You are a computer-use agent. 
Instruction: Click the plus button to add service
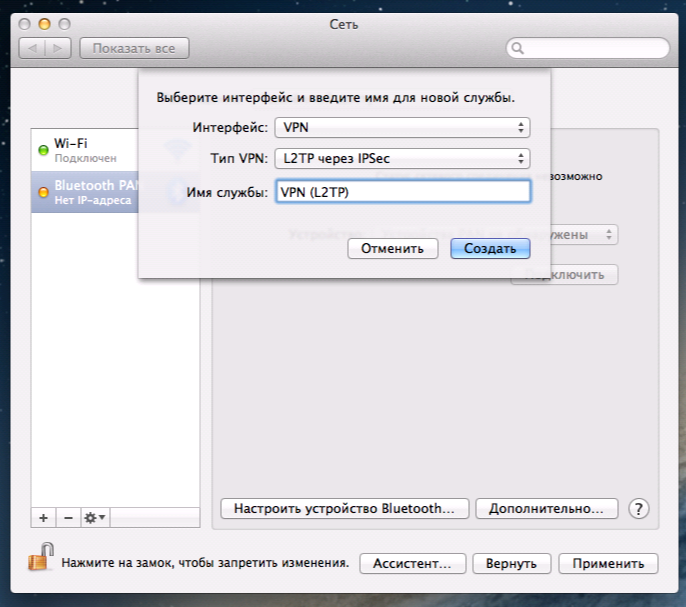(43, 517)
